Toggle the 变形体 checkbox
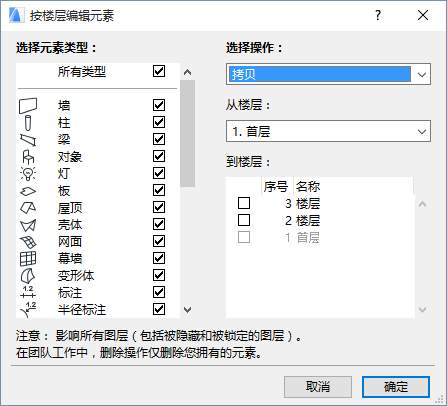The image size is (447, 406). tap(159, 275)
